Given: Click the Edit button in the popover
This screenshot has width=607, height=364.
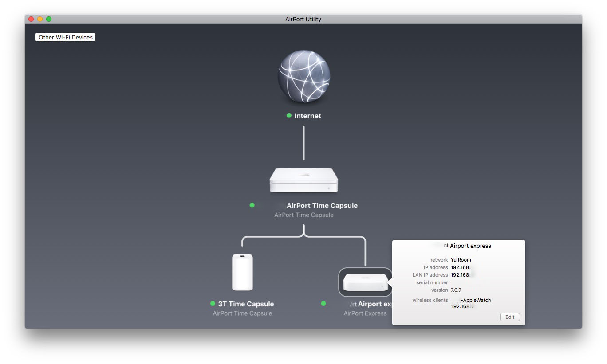Looking at the screenshot, I should click(510, 317).
